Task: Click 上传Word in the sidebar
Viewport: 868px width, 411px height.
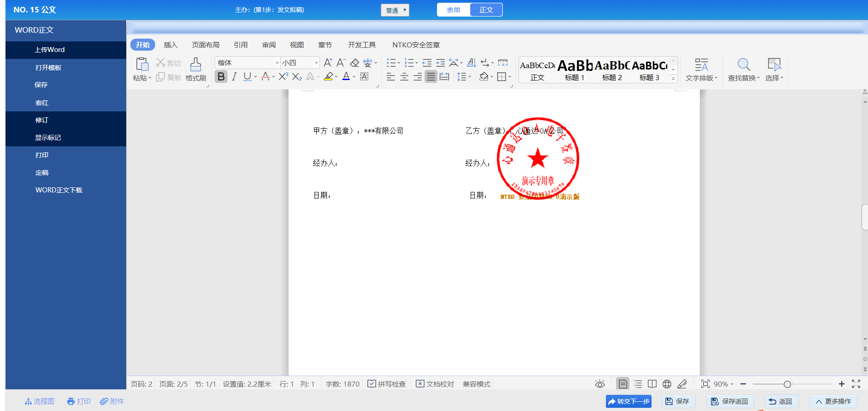Action: click(50, 50)
